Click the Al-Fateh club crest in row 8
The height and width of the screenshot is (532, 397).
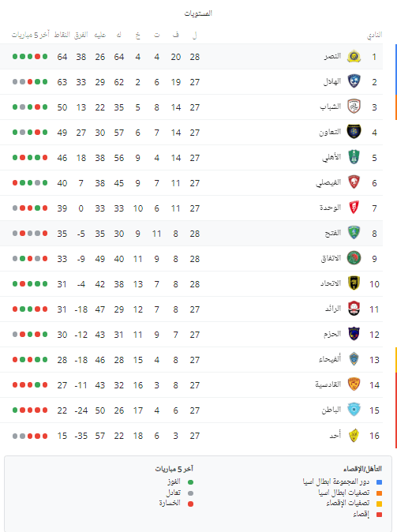coord(354,233)
